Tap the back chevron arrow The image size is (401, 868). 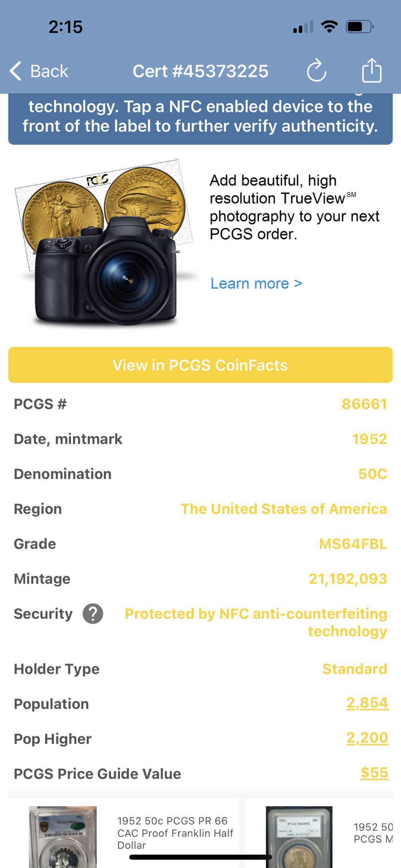15,71
